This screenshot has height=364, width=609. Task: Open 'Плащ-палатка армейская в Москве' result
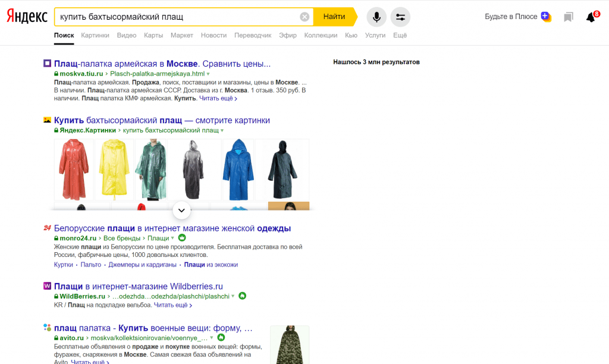[x=162, y=64]
